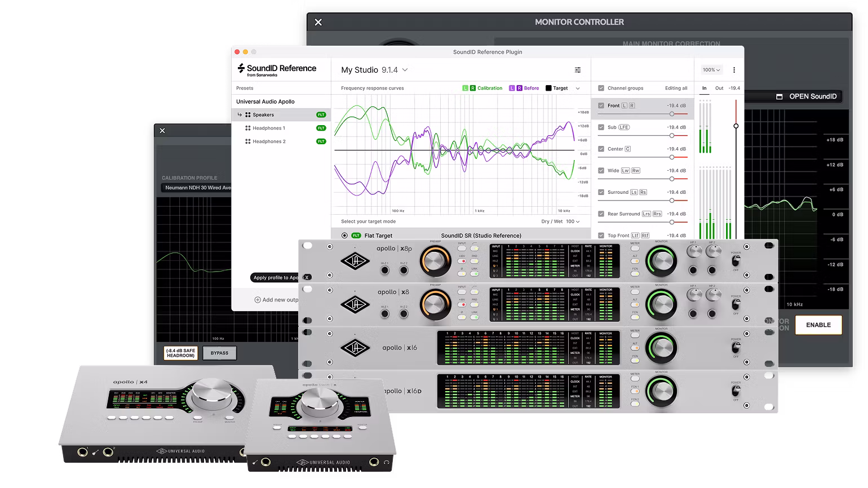Click the black Target color swatch
868x488 pixels.
point(548,88)
